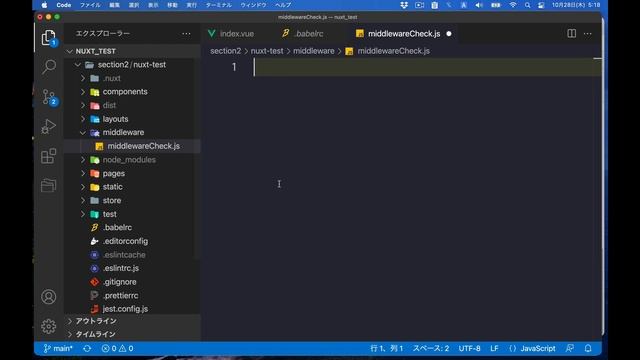Open the Code menu in menu bar
This screenshot has height=360, width=640.
coord(64,5)
